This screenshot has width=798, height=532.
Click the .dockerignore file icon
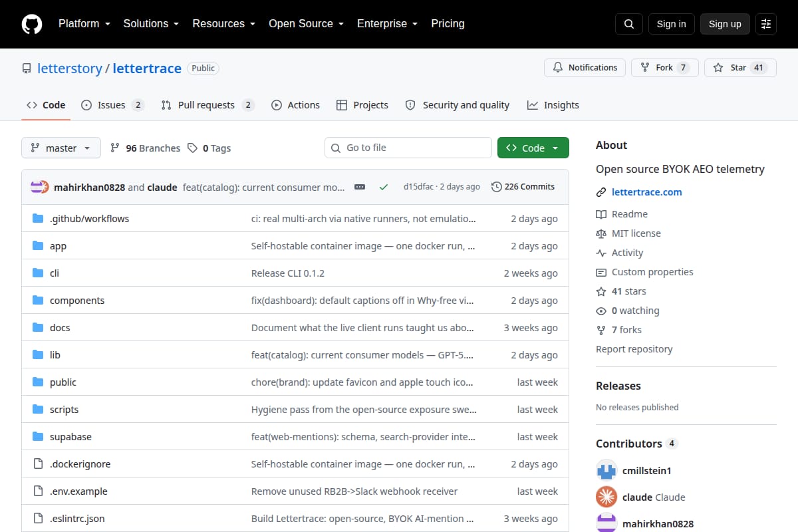[38, 464]
